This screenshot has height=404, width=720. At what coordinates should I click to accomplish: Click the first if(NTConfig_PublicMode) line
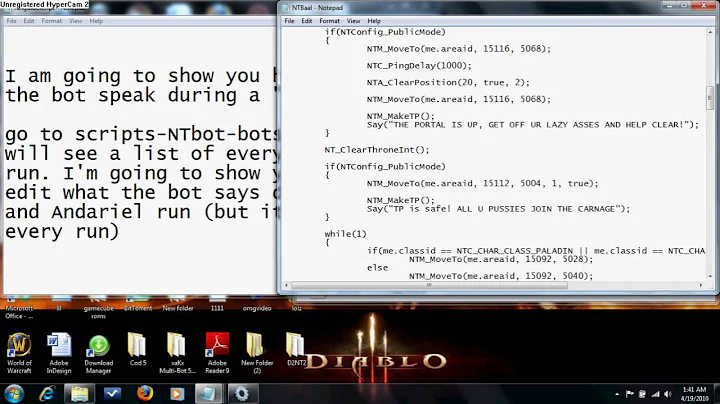pos(385,32)
